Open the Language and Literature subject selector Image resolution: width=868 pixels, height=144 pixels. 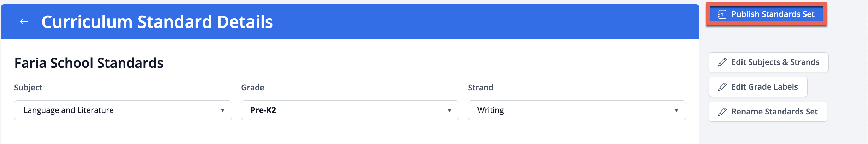tap(117, 110)
